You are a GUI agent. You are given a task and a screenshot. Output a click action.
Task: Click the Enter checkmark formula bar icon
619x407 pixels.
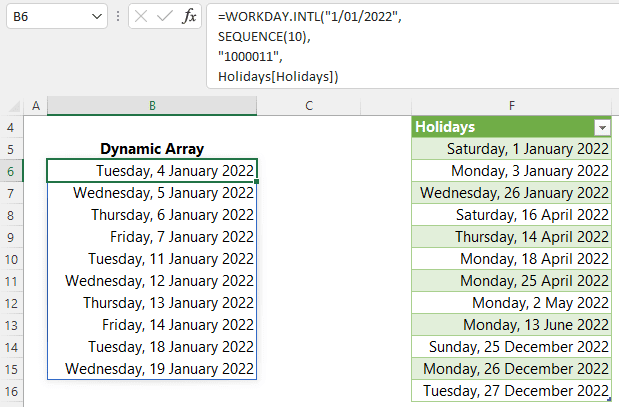point(164,17)
